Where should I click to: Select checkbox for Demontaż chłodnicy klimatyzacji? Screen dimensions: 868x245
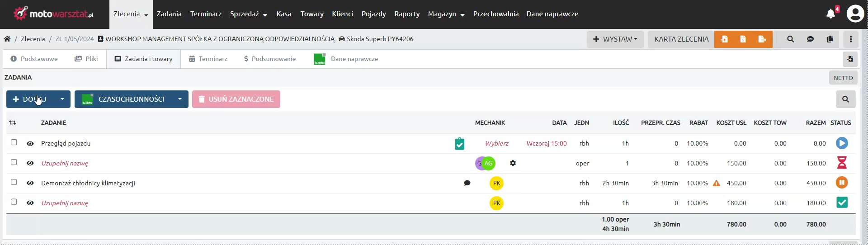(14, 182)
